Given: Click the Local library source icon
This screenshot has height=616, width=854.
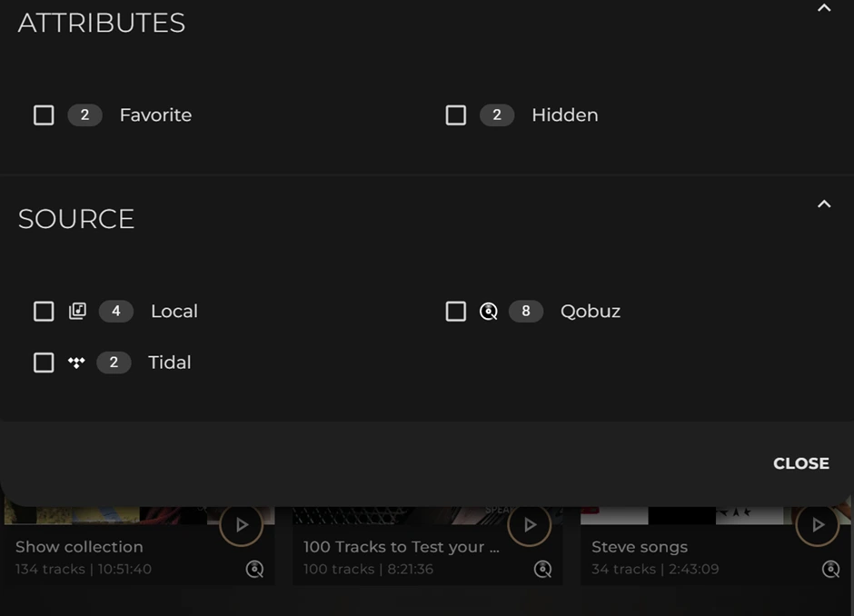Looking at the screenshot, I should [x=77, y=312].
